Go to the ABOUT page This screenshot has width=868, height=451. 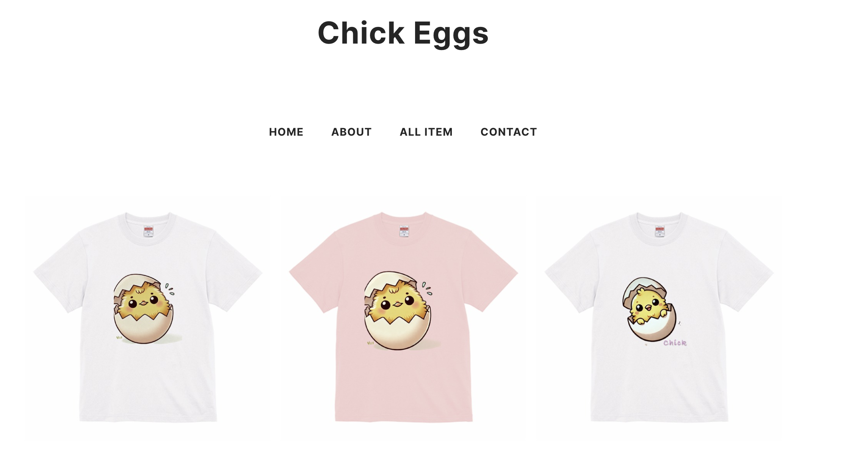point(351,132)
